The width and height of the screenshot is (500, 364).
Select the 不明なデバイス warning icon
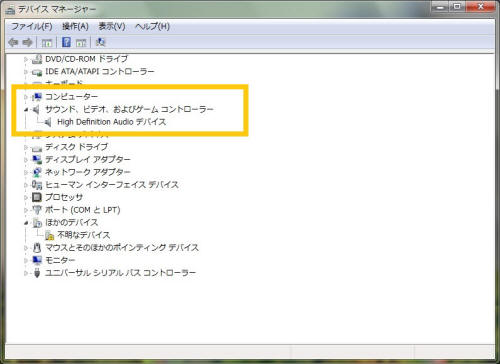click(50, 235)
